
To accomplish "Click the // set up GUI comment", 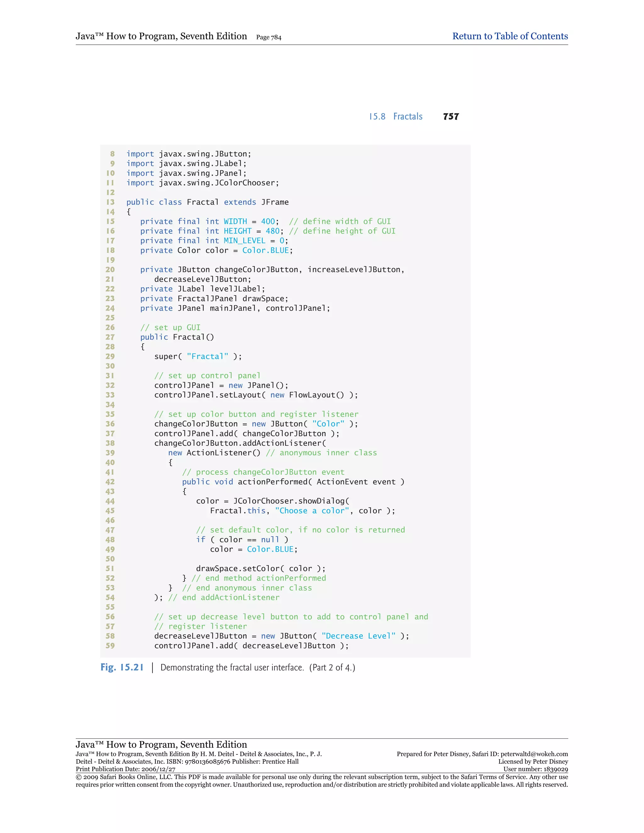I will coord(170,327).
